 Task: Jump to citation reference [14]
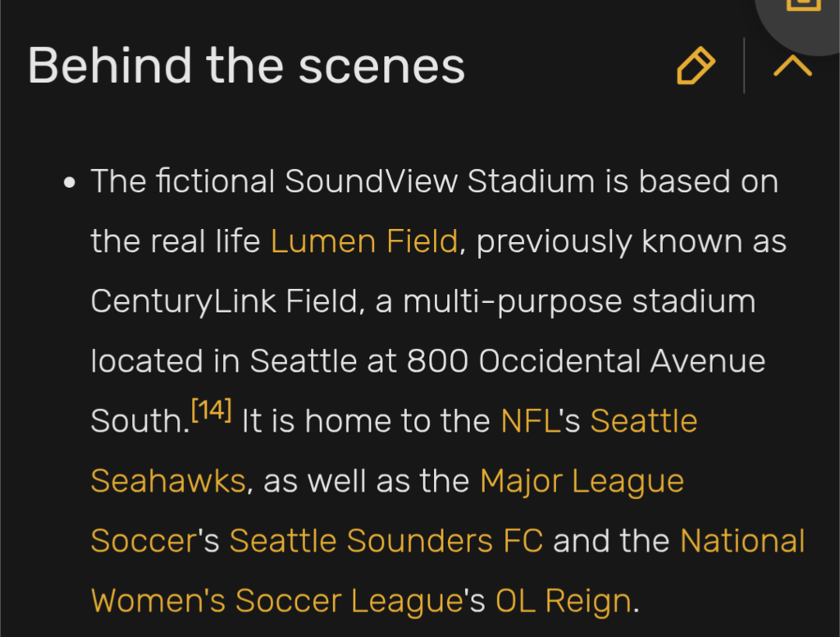point(212,410)
